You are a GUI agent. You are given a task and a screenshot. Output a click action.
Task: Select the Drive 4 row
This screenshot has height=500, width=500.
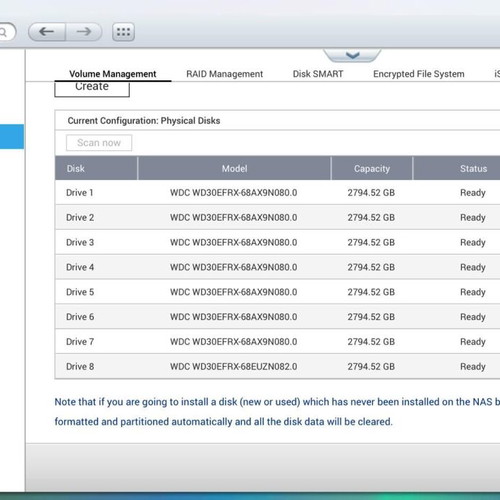click(x=277, y=267)
